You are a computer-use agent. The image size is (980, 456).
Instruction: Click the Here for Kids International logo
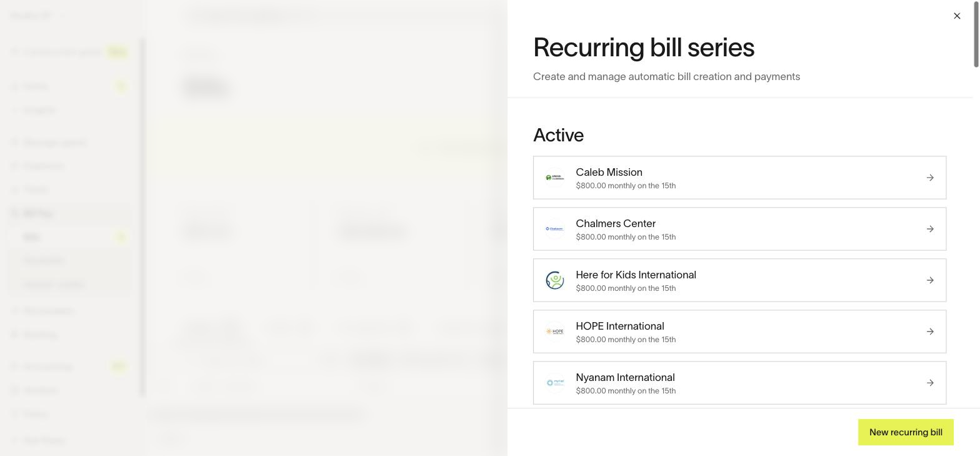click(x=555, y=280)
